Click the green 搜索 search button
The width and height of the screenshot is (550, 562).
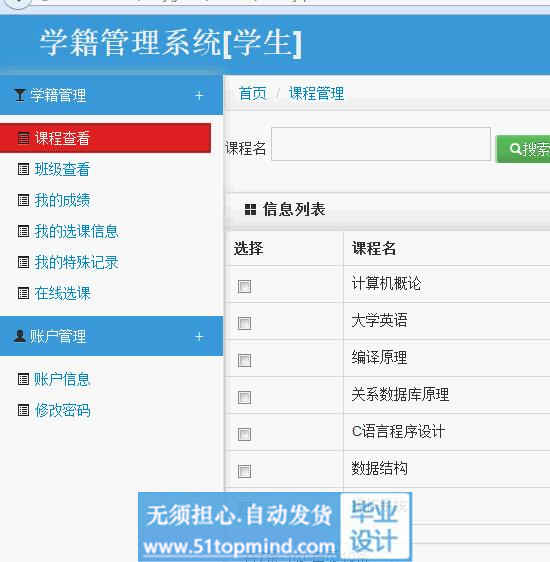point(523,149)
